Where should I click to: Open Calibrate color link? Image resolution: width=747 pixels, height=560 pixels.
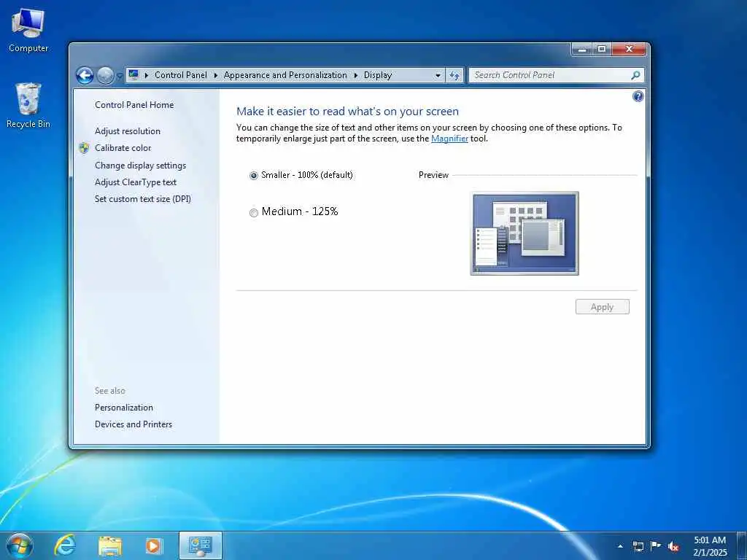(x=123, y=148)
